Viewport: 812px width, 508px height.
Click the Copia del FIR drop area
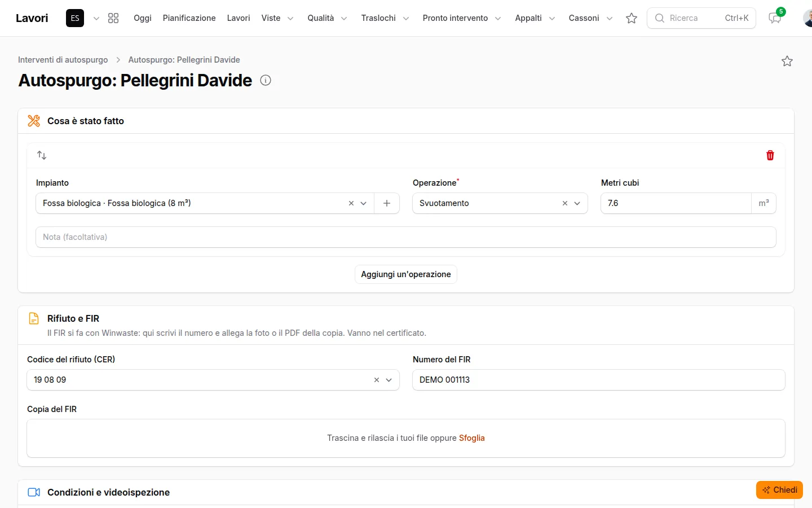406,438
